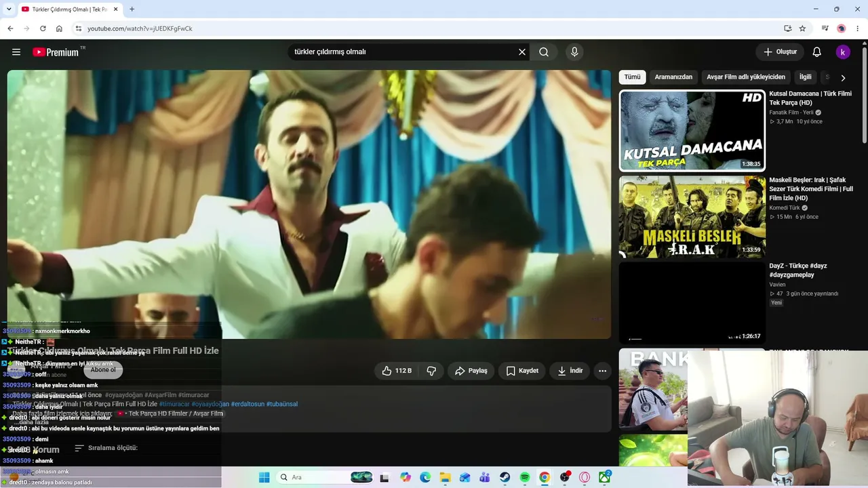Download the video with İndir
Screen dimensions: 868x488
pyautogui.click(x=570, y=371)
